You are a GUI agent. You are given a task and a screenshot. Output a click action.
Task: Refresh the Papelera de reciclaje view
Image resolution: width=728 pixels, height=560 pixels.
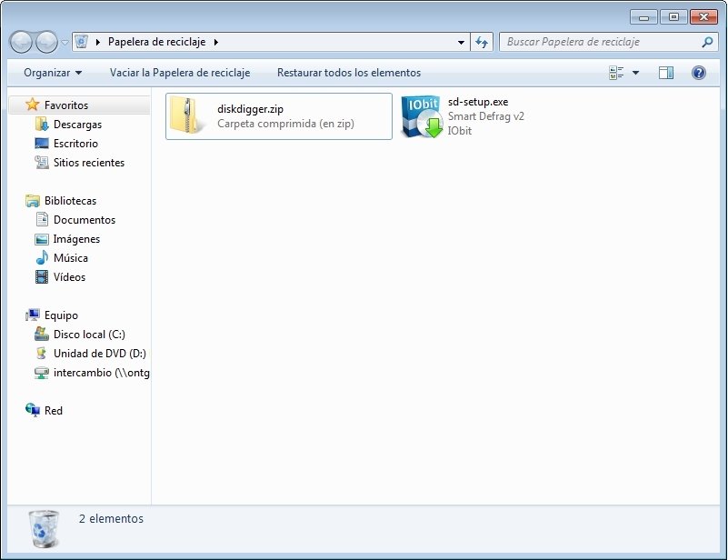[482, 42]
